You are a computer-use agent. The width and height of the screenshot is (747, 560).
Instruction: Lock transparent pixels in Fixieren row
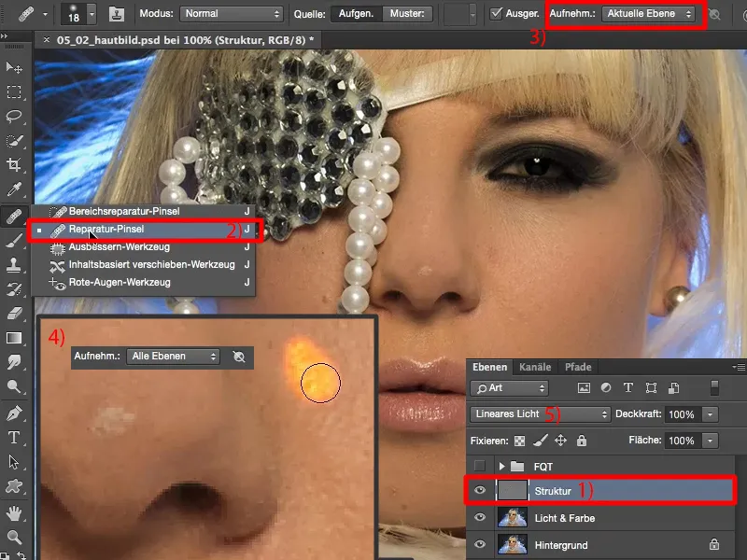[519, 441]
